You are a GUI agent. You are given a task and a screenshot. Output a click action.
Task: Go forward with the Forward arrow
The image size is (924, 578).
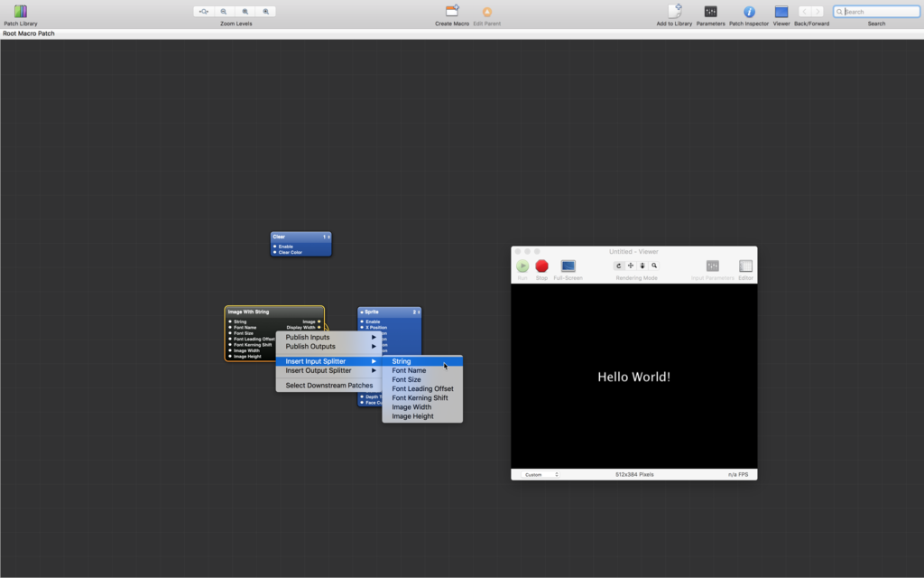818,12
